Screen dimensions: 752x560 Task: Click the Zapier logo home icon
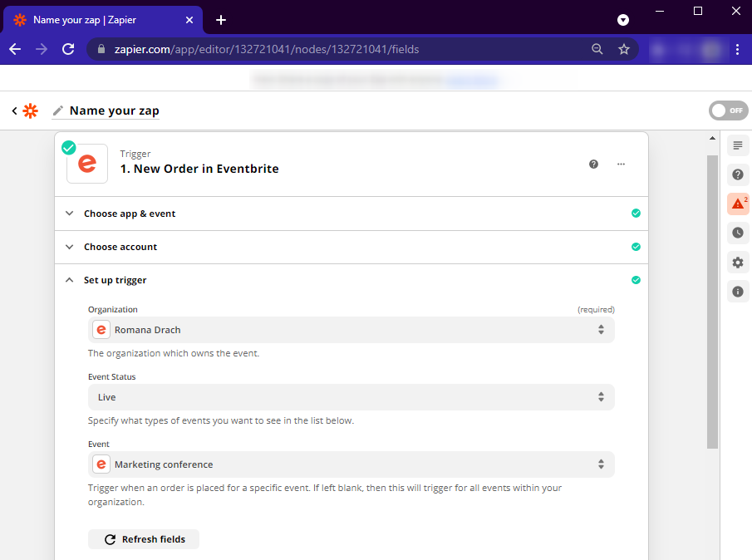pos(31,111)
